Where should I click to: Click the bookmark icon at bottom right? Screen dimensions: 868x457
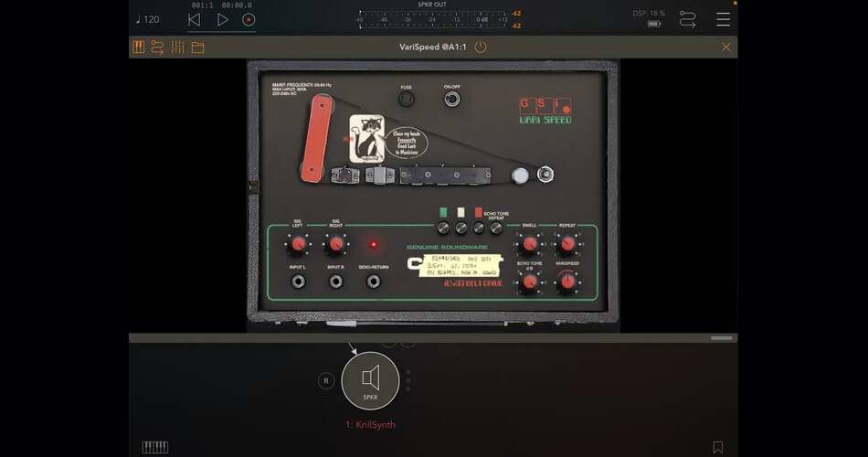(x=718, y=447)
